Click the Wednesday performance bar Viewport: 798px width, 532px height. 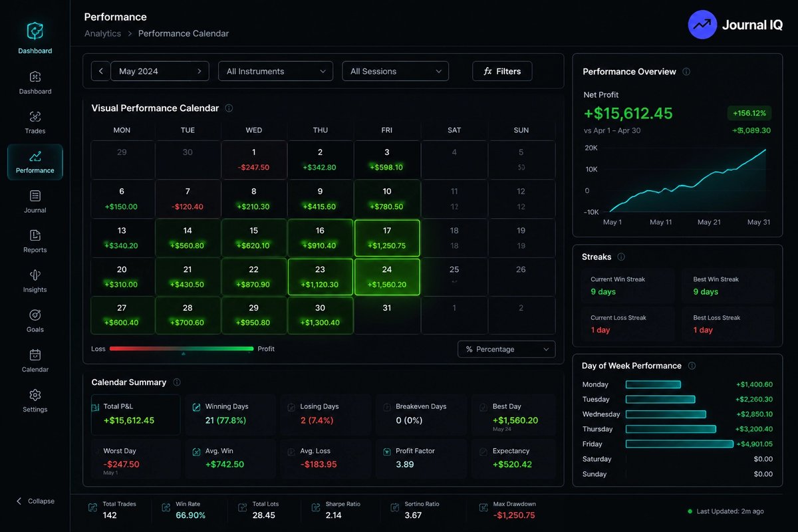[x=666, y=414]
